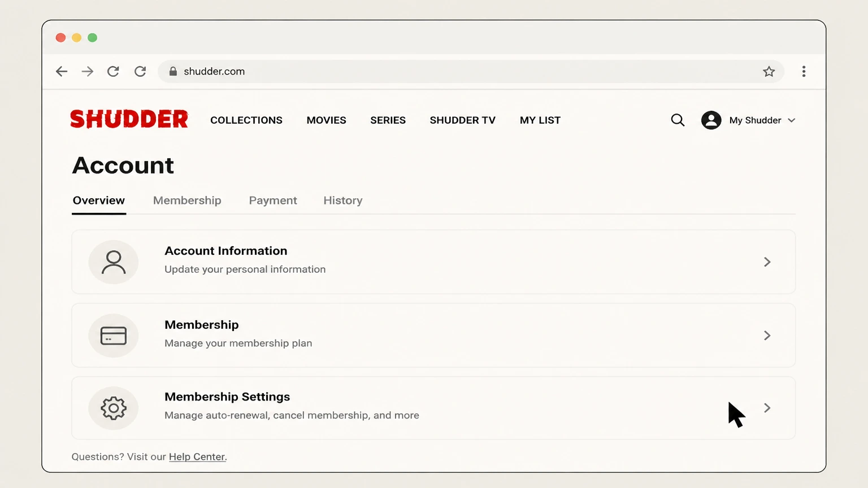This screenshot has height=488, width=868.
Task: Switch to the Membership tab
Action: pyautogui.click(x=187, y=201)
